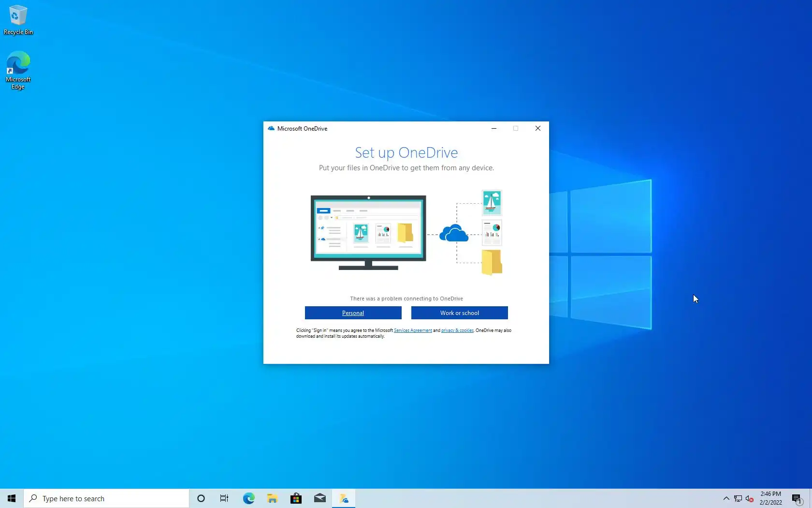Minimize the Microsoft OneDrive window
Image resolution: width=812 pixels, height=508 pixels.
(x=494, y=128)
